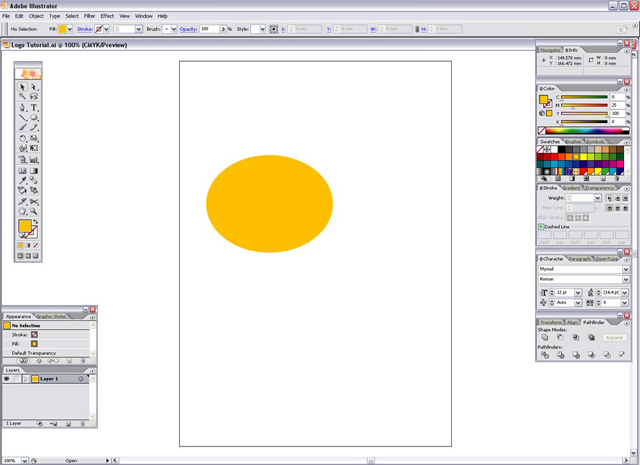Expand Layer 1 disclosure triangle

pos(26,379)
